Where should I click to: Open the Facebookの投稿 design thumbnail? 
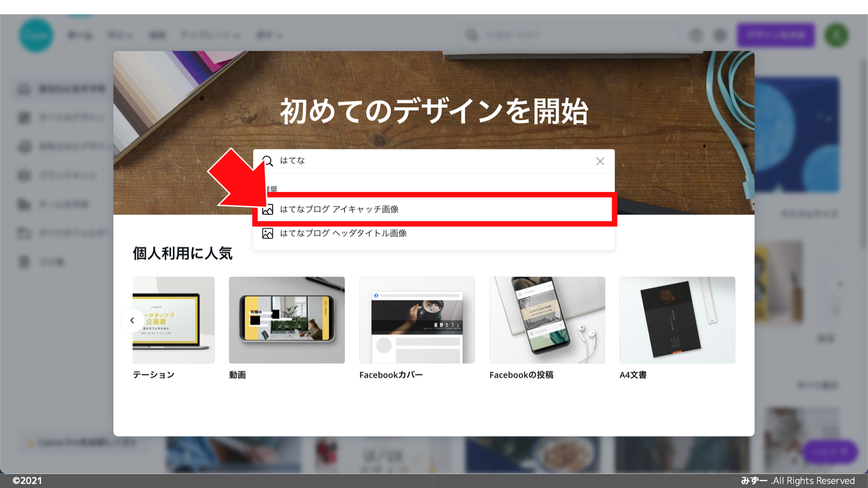click(547, 320)
